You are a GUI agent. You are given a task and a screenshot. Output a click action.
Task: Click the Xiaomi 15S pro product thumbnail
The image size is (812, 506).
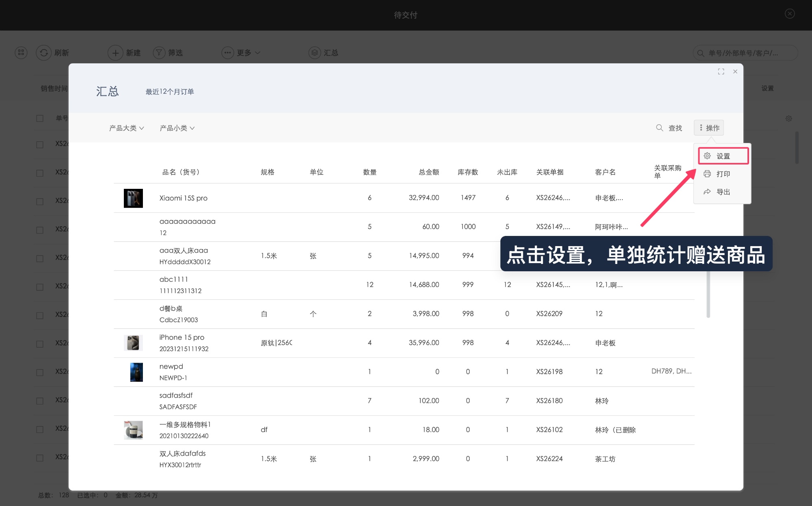point(133,198)
